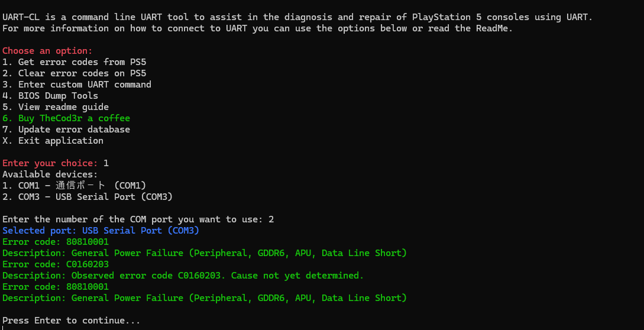
Task: Click the "Cause not yet determined" description line
Action: tap(183, 276)
